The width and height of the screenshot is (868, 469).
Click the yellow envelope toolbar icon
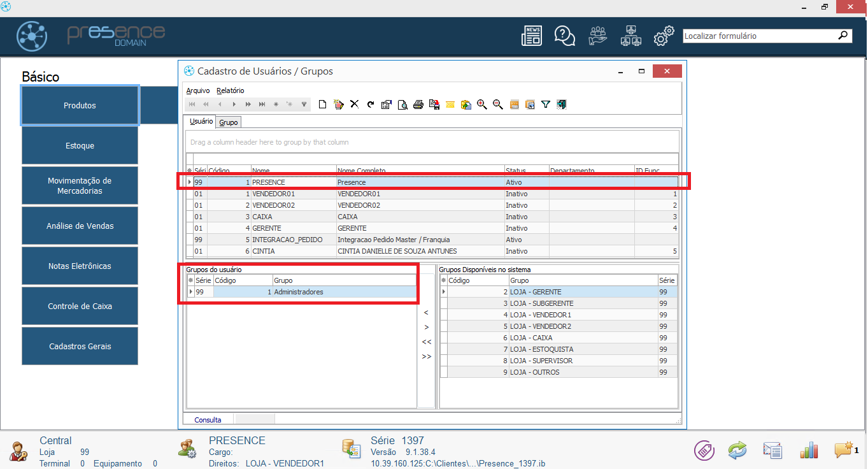(x=450, y=105)
